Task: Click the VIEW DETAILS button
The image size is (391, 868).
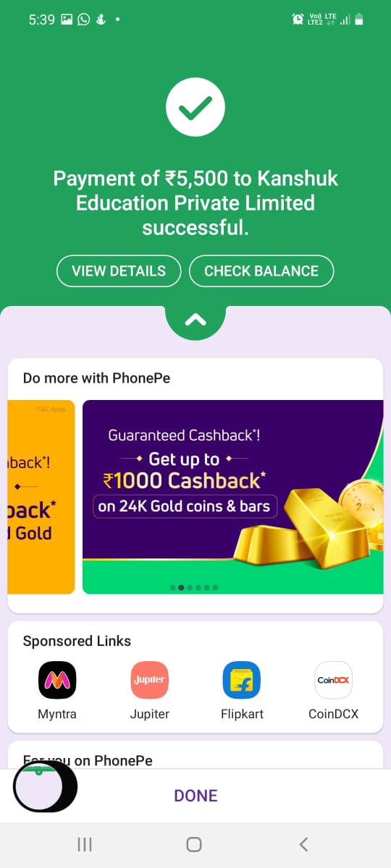Action: 119,271
